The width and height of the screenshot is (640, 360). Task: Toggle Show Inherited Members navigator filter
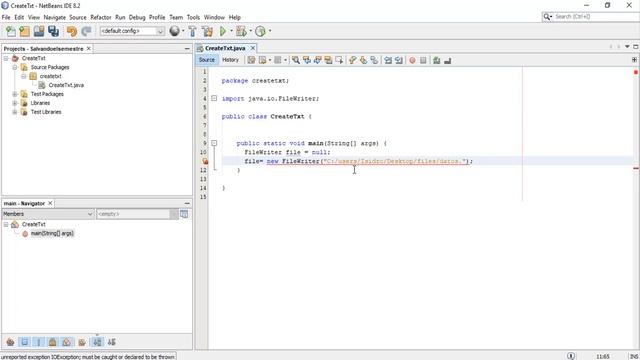click(x=10, y=342)
